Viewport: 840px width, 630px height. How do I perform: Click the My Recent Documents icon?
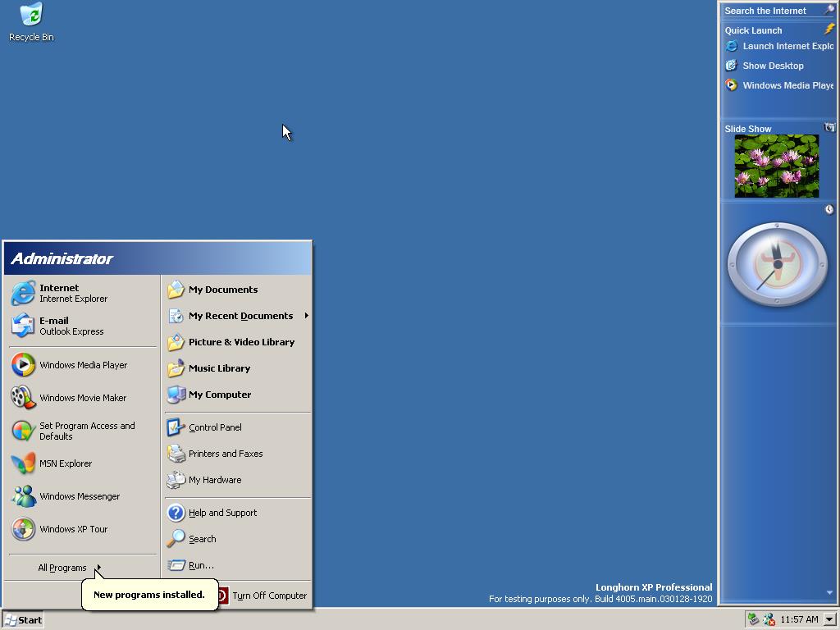(x=176, y=316)
